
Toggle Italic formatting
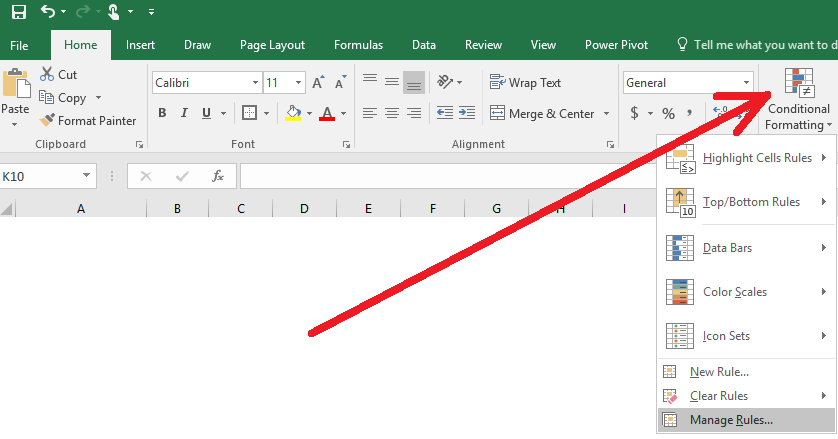coord(184,113)
